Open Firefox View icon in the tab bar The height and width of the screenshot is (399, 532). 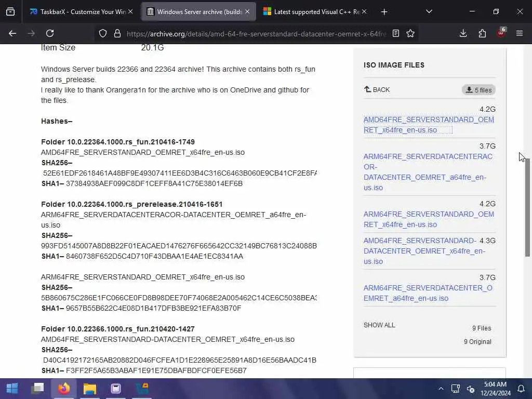10,12
